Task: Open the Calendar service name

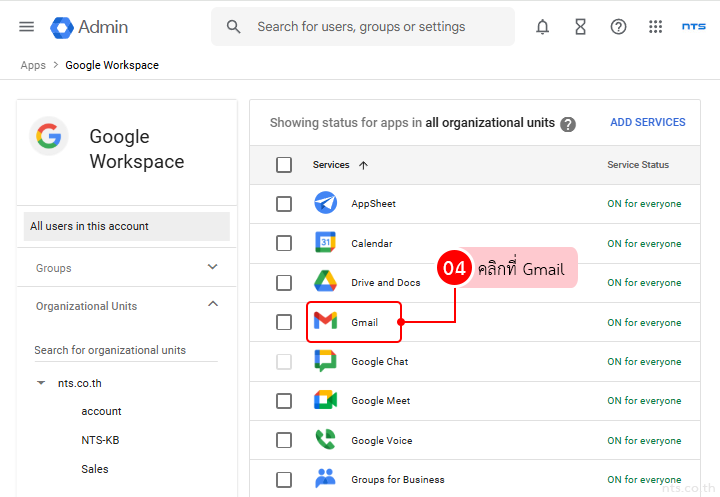Action: coord(372,243)
